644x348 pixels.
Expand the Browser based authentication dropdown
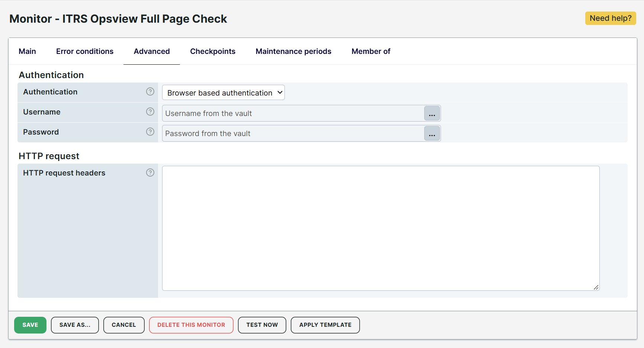coord(223,93)
